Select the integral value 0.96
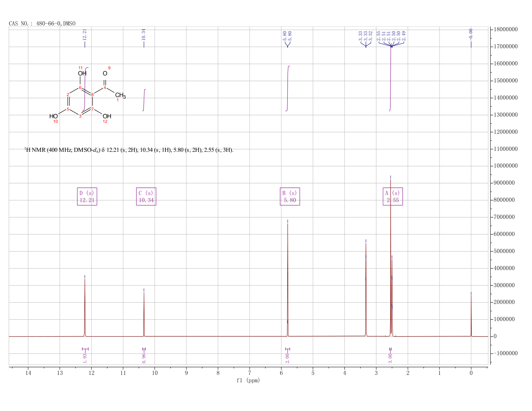Screen dimensions: 532x411 click(144, 358)
